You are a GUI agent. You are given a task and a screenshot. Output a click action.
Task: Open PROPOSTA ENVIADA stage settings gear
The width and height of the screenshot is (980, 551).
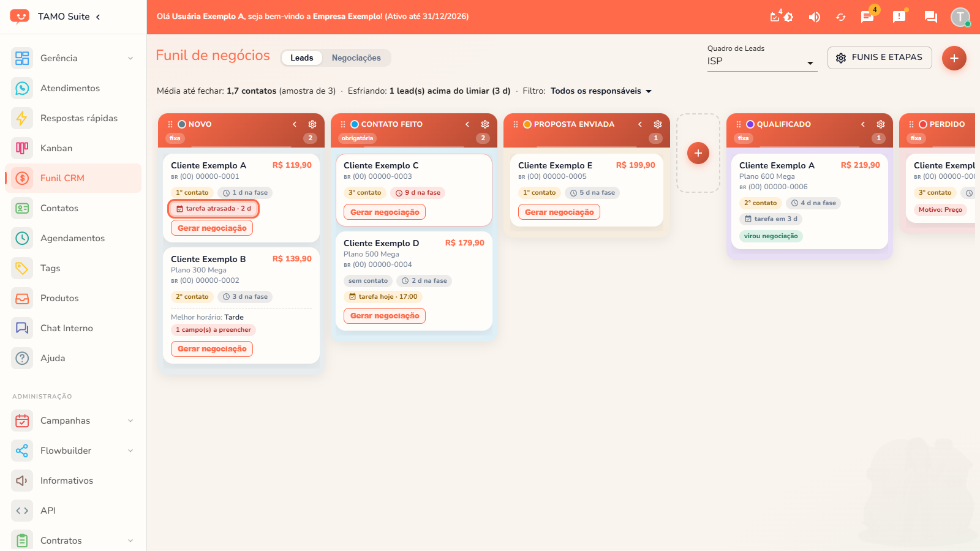(658, 124)
